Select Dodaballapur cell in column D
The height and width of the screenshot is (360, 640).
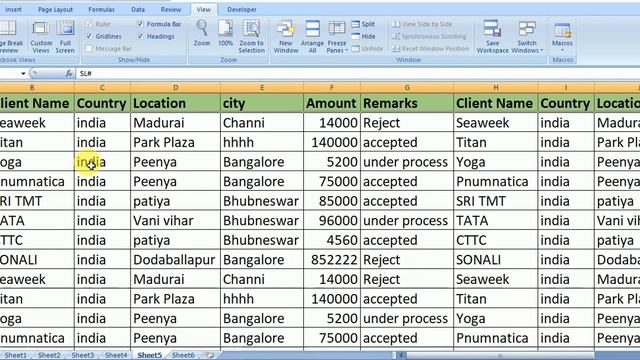pos(176,260)
